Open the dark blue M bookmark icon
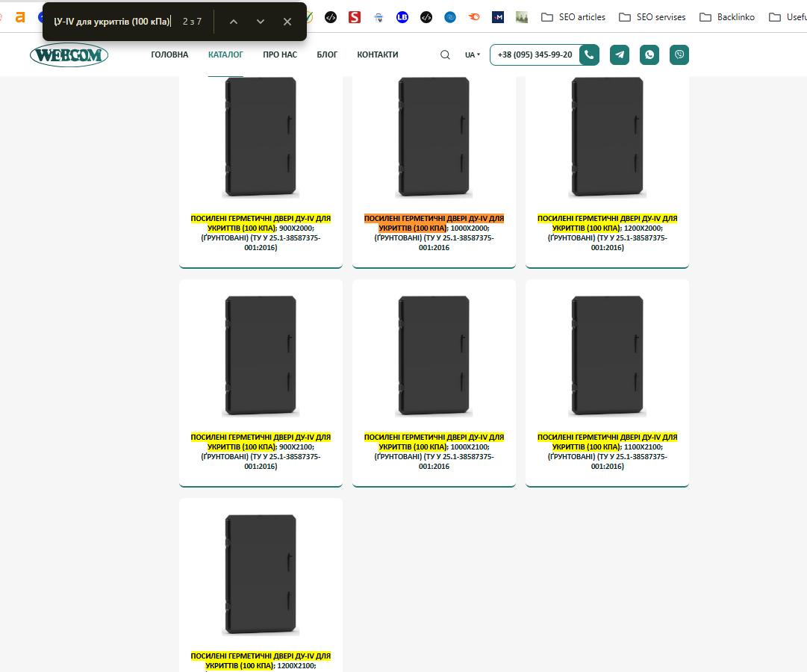The height and width of the screenshot is (672, 807). click(498, 17)
